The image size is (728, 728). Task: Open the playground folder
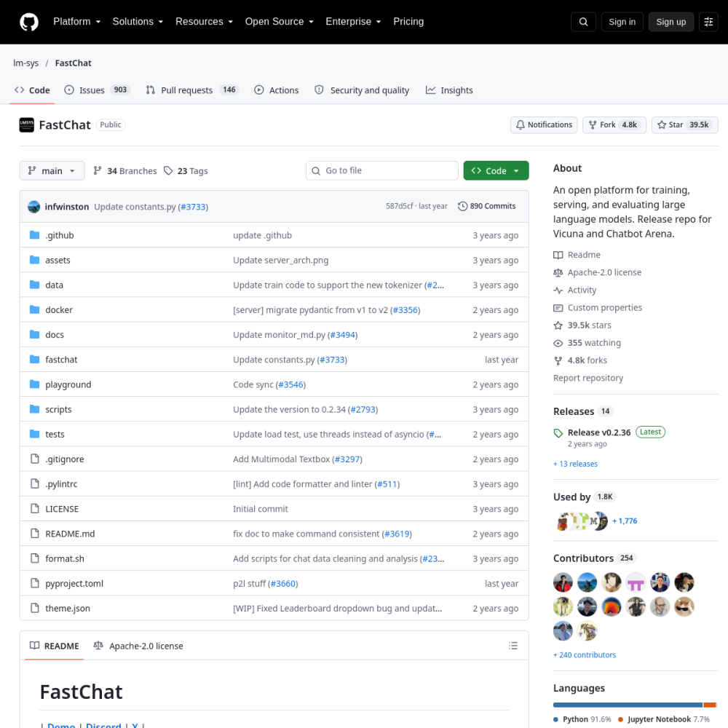[68, 384]
